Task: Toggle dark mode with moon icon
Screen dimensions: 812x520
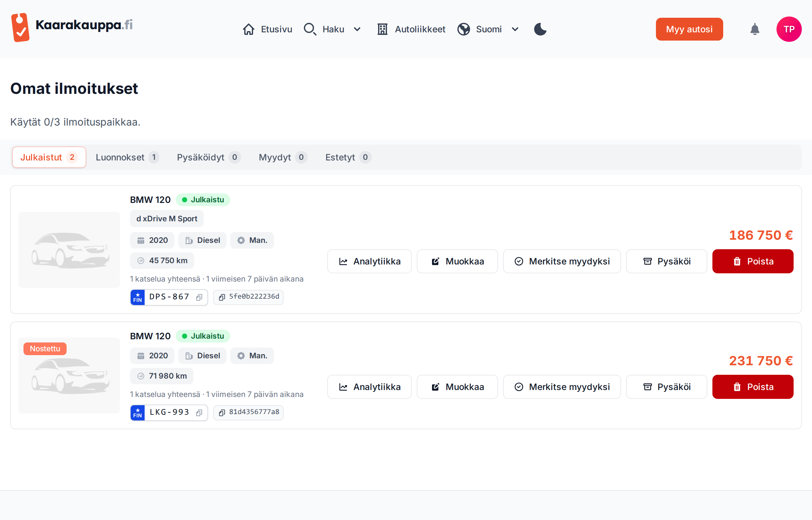Action: 540,29
